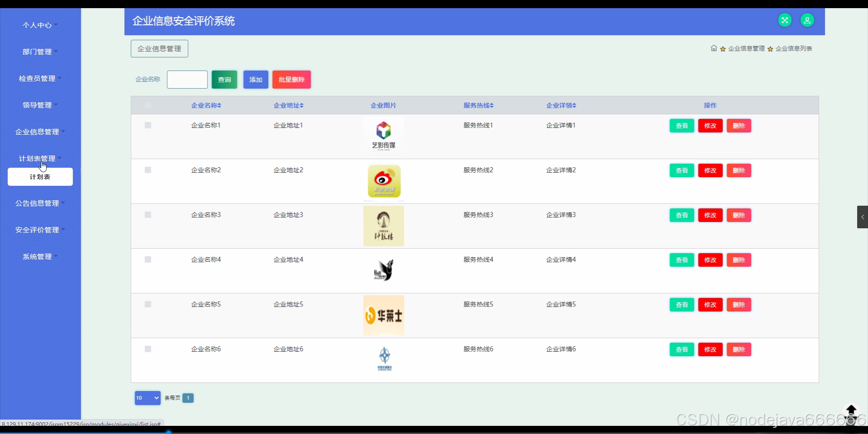The width and height of the screenshot is (868, 434).
Task: Click the 企业信息安全评价系统 title
Action: tap(184, 21)
